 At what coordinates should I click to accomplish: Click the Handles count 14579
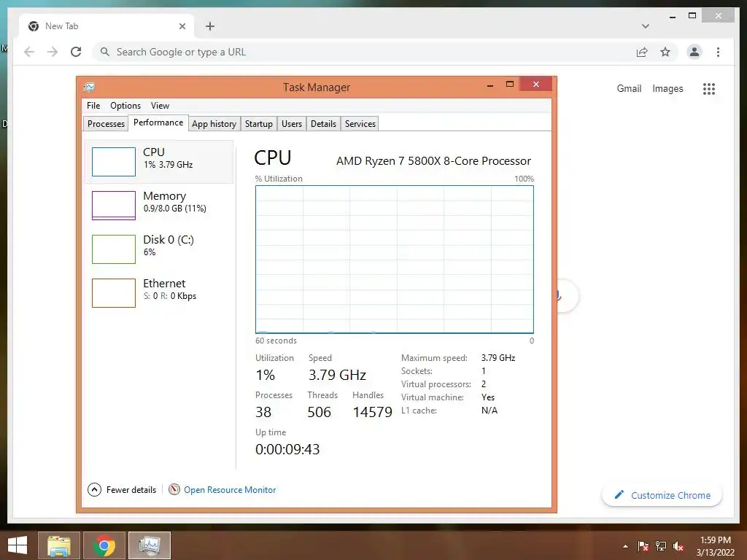373,413
